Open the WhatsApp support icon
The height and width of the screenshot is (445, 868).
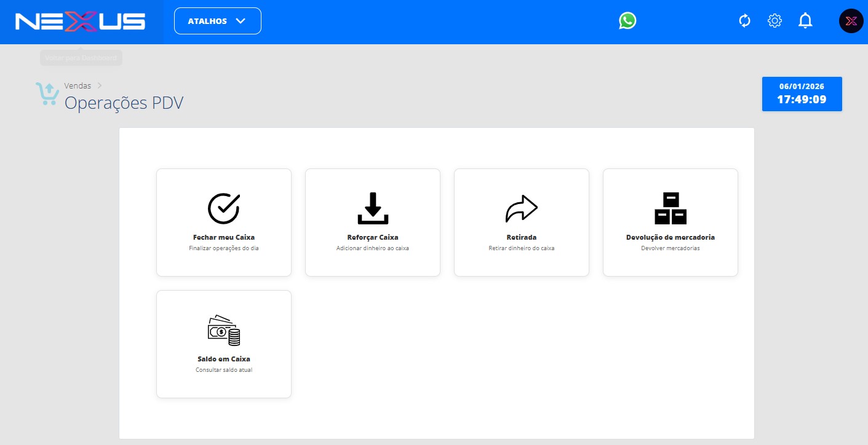627,21
